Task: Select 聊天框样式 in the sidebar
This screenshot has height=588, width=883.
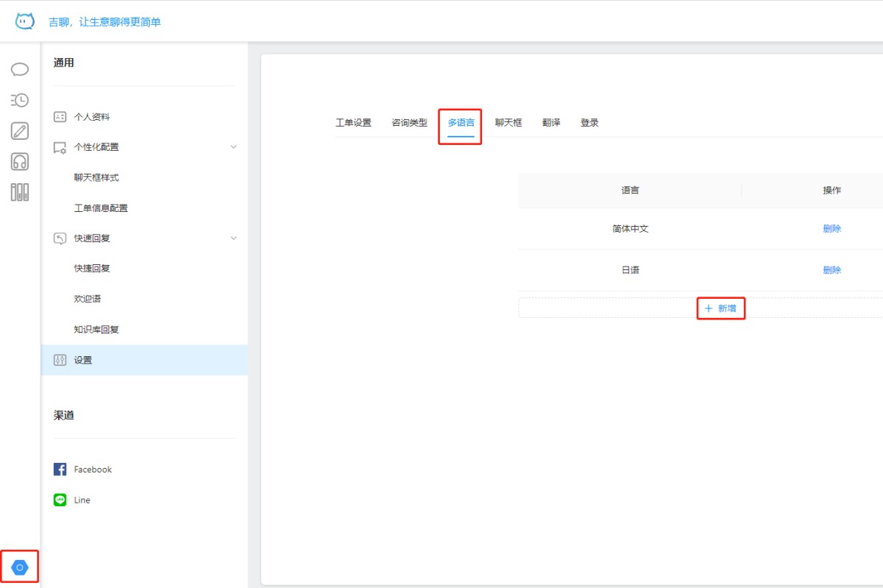Action: [96, 177]
